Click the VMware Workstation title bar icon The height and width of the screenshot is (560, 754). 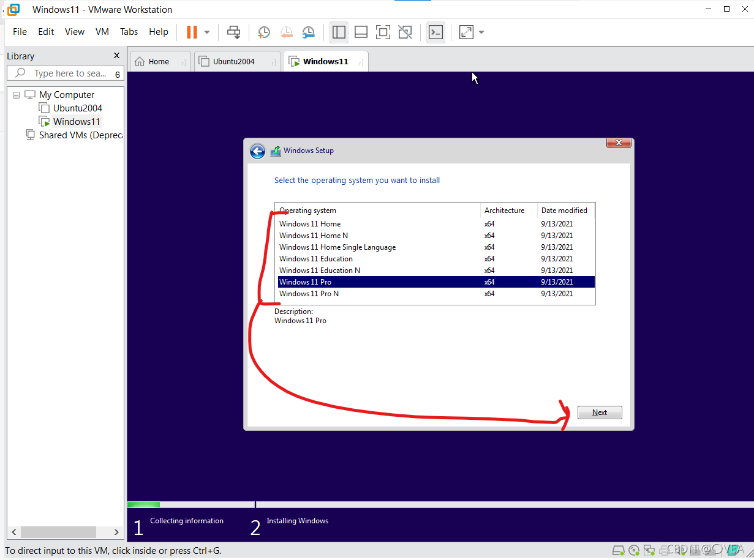13,9
